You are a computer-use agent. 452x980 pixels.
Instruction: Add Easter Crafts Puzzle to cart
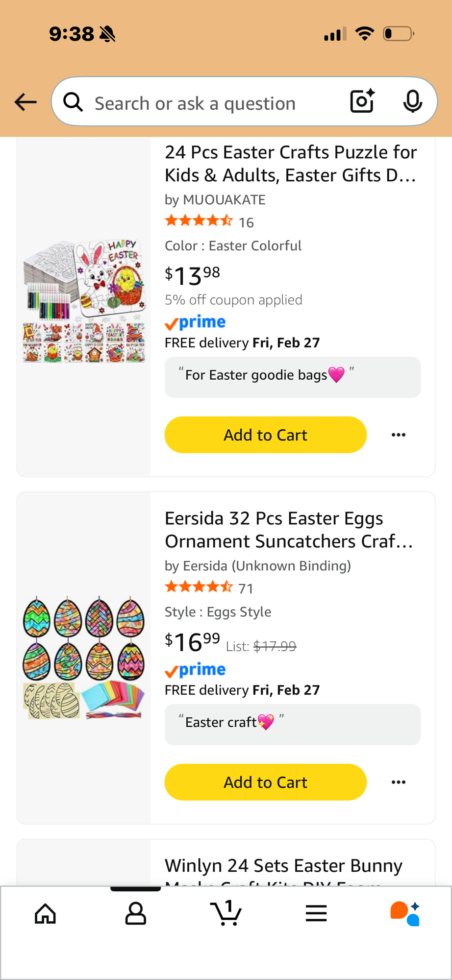[265, 435]
